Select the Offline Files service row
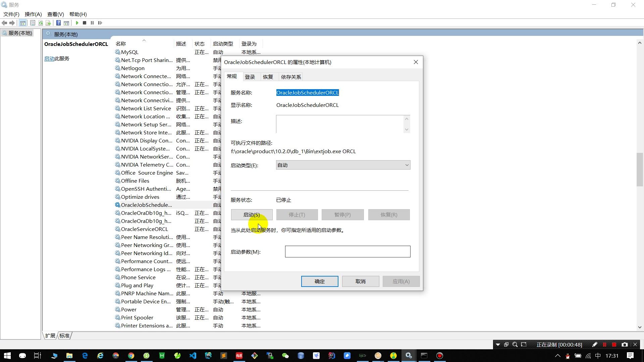Image resolution: width=644 pixels, height=362 pixels. pos(135,181)
